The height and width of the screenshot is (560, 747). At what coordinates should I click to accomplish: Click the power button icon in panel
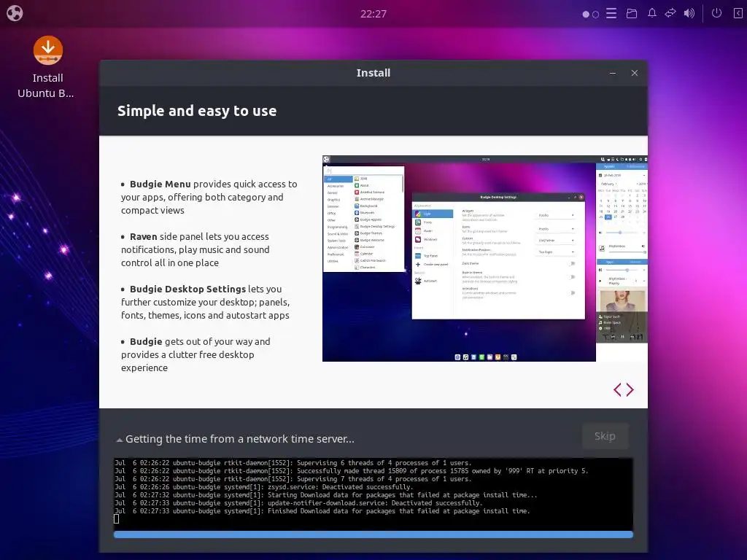click(716, 13)
